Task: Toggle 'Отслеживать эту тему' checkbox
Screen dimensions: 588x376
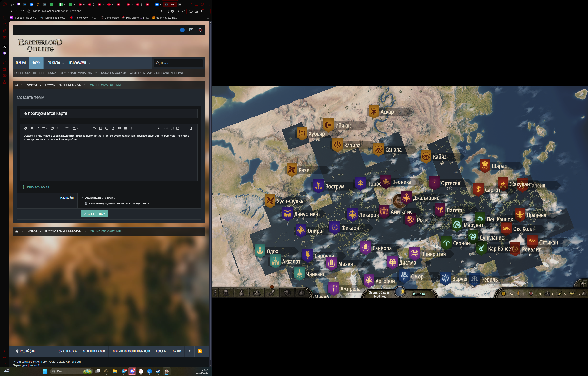Action: 82,198
